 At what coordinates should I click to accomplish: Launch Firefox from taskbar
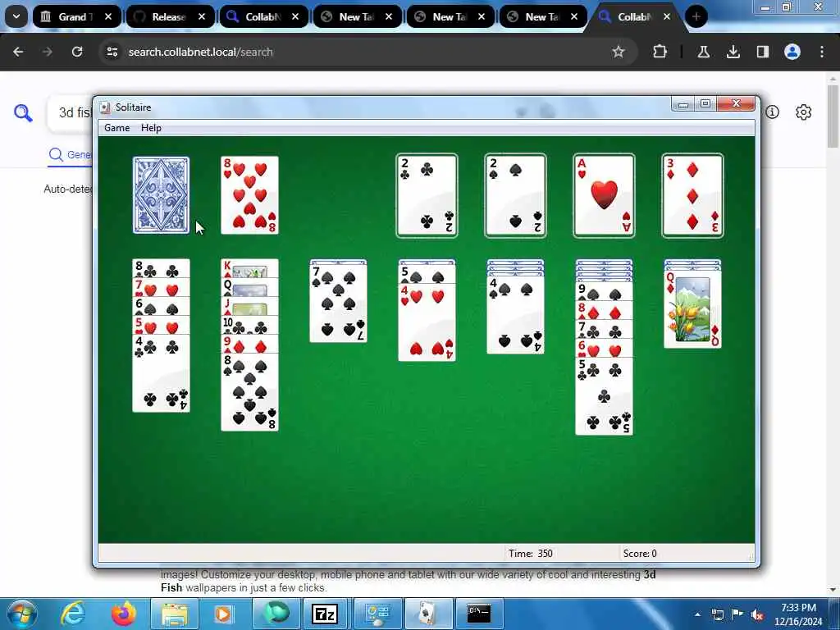pyautogui.click(x=123, y=614)
